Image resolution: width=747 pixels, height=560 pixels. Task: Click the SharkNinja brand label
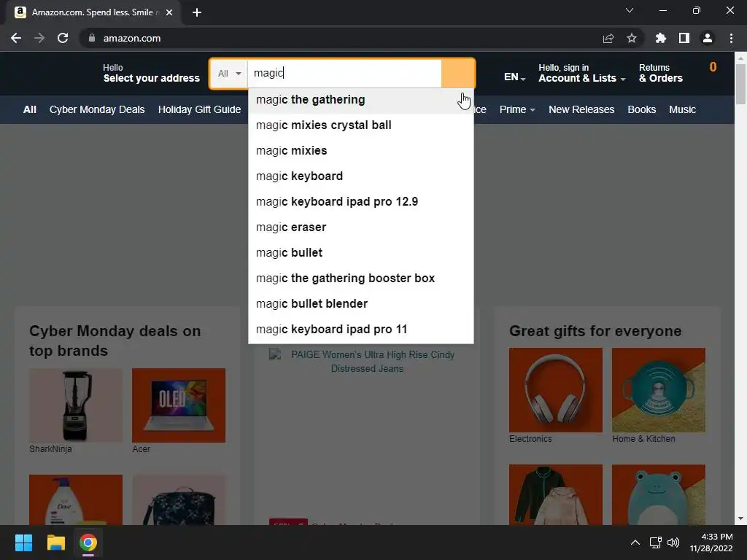(x=50, y=449)
